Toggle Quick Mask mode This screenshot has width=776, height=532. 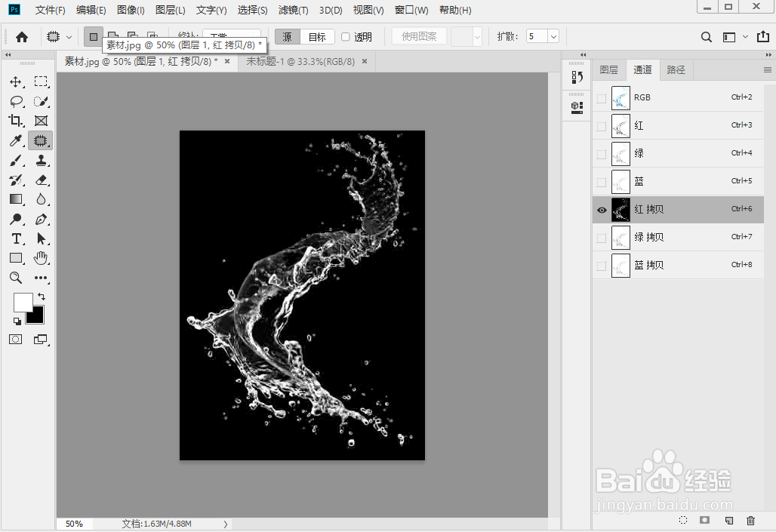[16, 339]
